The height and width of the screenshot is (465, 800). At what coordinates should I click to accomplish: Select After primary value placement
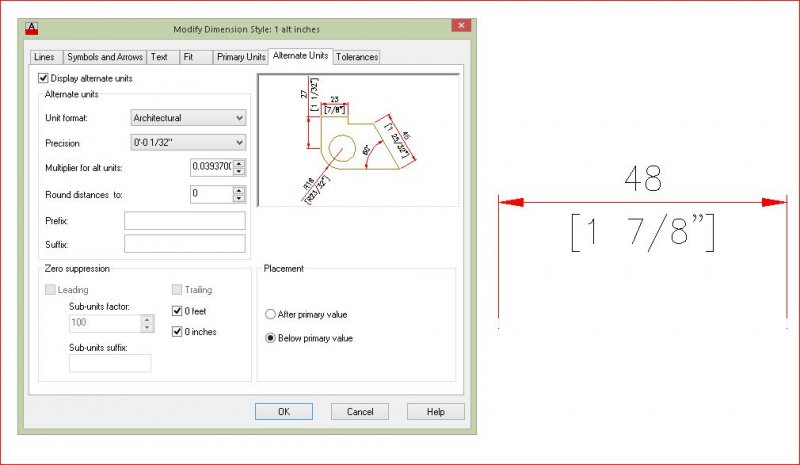tap(270, 314)
